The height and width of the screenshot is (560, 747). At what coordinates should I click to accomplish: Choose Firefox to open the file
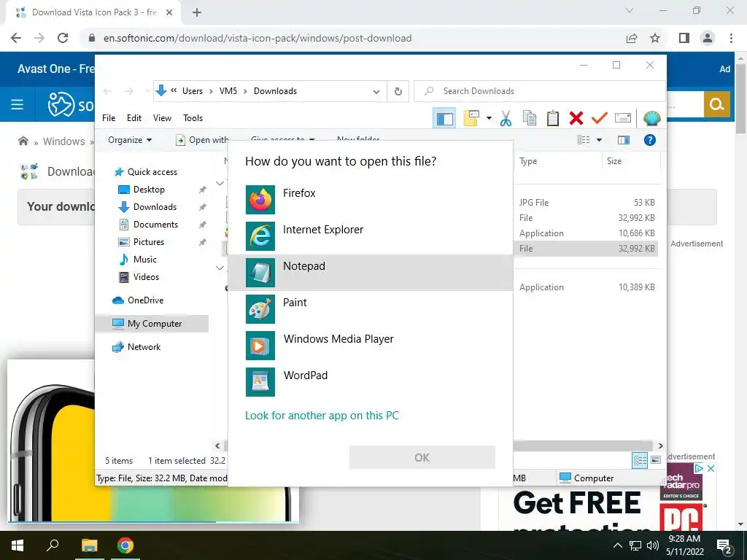pos(370,200)
